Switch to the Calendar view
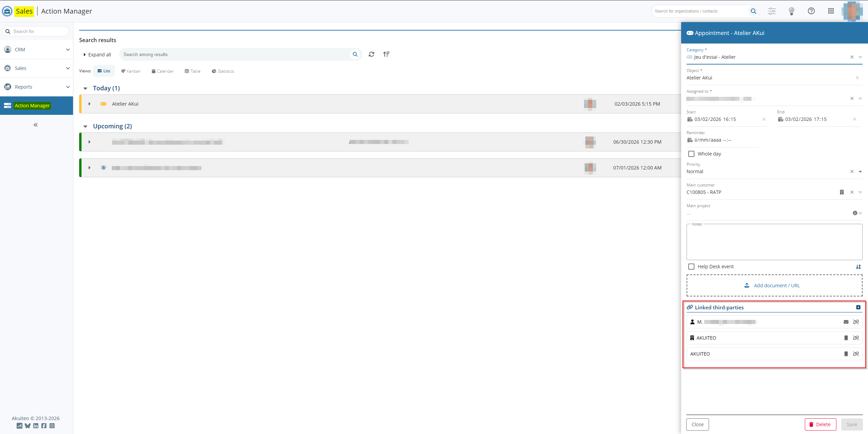This screenshot has height=434, width=868. pyautogui.click(x=162, y=71)
